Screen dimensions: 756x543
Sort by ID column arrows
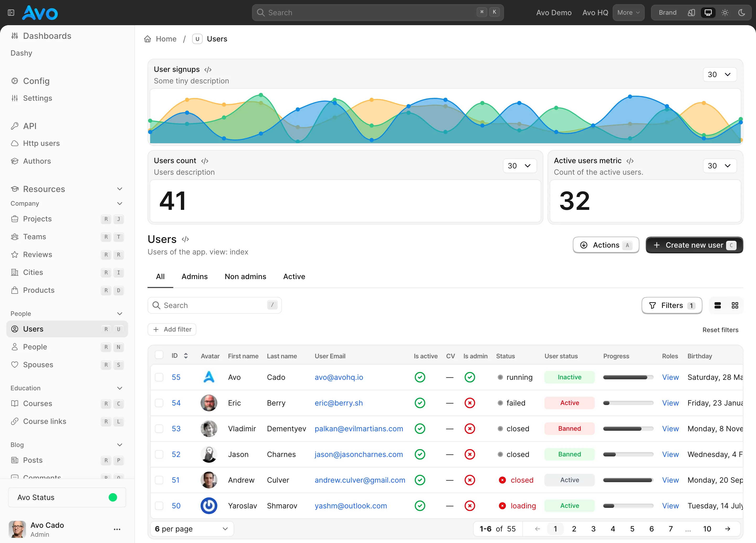pos(186,356)
